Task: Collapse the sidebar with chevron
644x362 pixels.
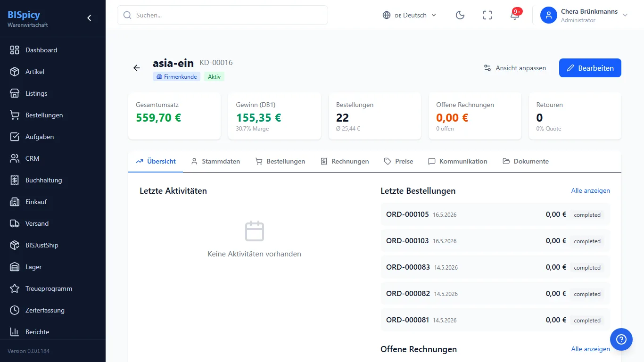Action: pyautogui.click(x=89, y=18)
